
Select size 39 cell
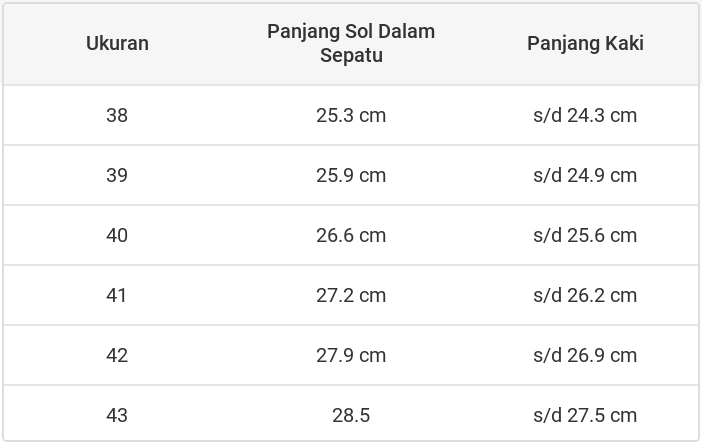(117, 175)
